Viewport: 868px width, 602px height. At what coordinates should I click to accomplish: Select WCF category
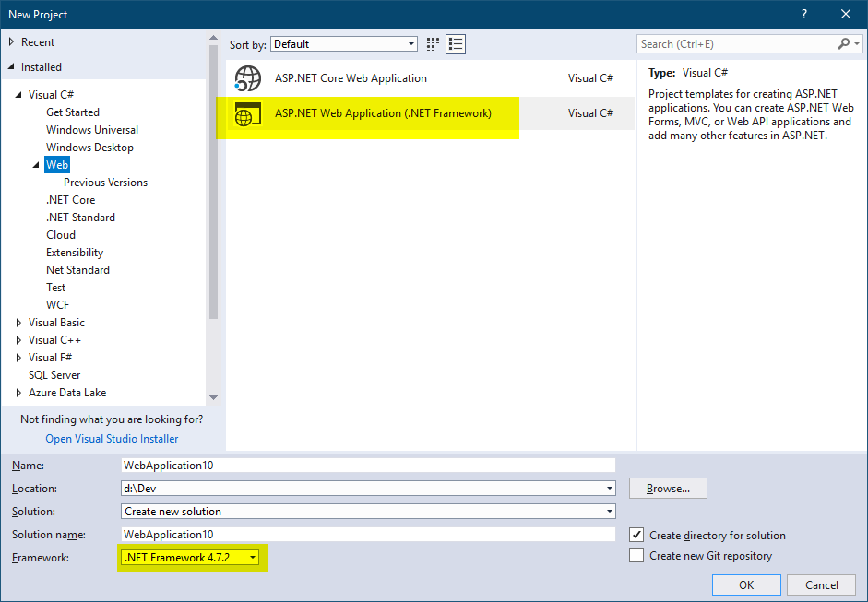pyautogui.click(x=57, y=305)
